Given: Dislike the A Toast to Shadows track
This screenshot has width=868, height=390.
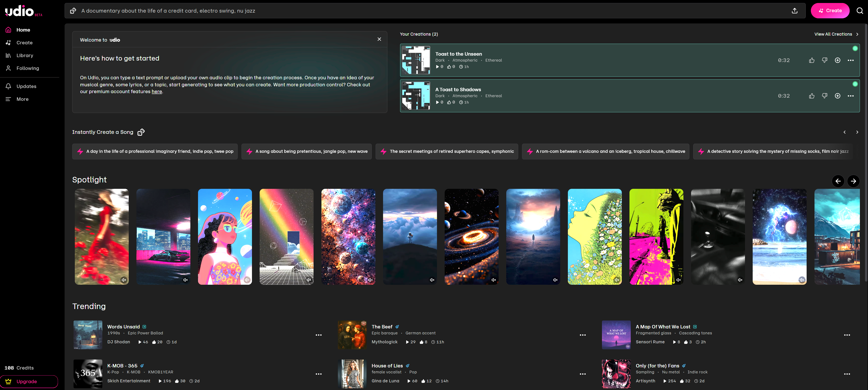Looking at the screenshot, I should point(825,96).
